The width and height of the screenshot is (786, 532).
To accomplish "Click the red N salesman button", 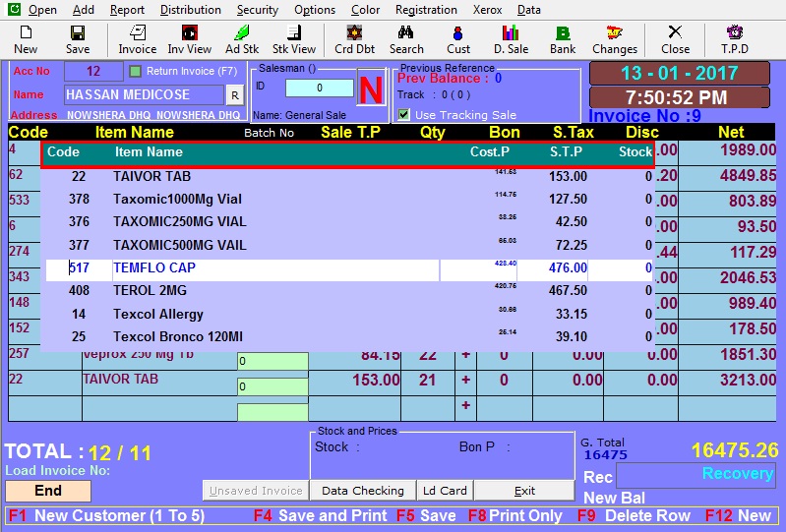I will point(371,89).
